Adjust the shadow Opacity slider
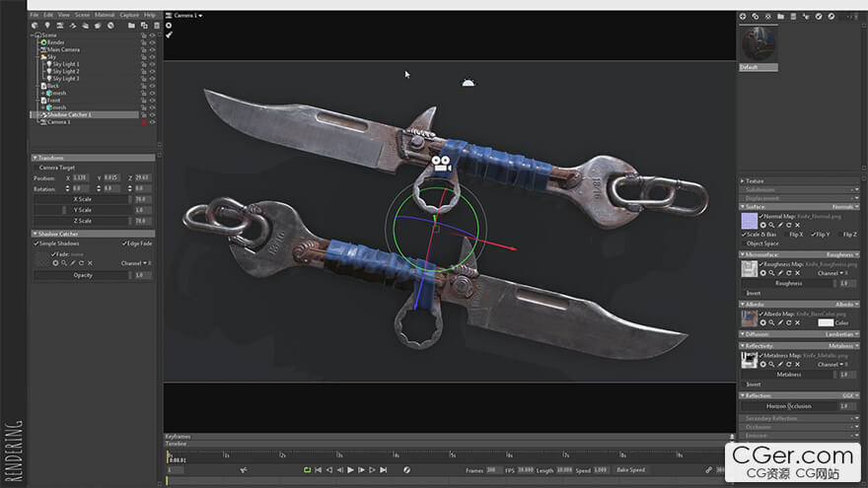 [x=83, y=275]
